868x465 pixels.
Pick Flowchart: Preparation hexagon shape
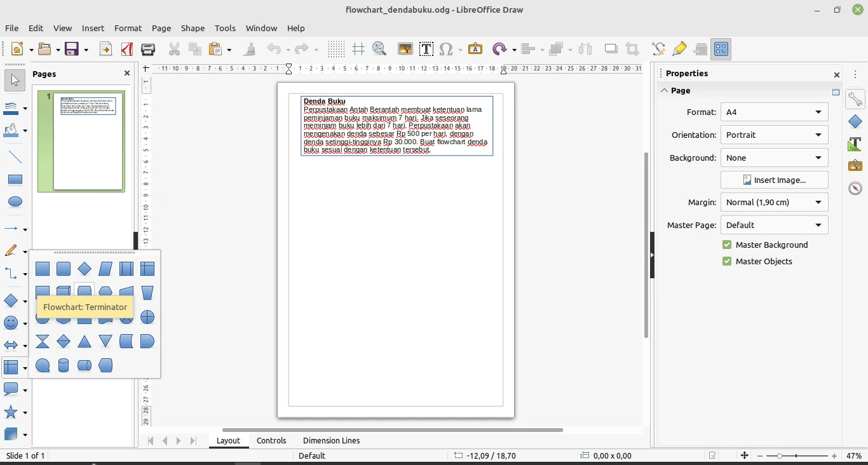[105, 292]
